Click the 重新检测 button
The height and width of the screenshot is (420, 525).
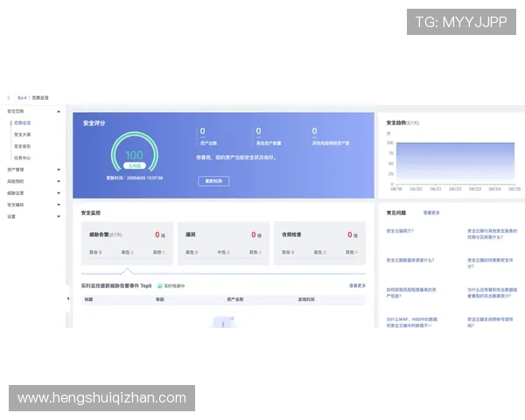point(213,181)
